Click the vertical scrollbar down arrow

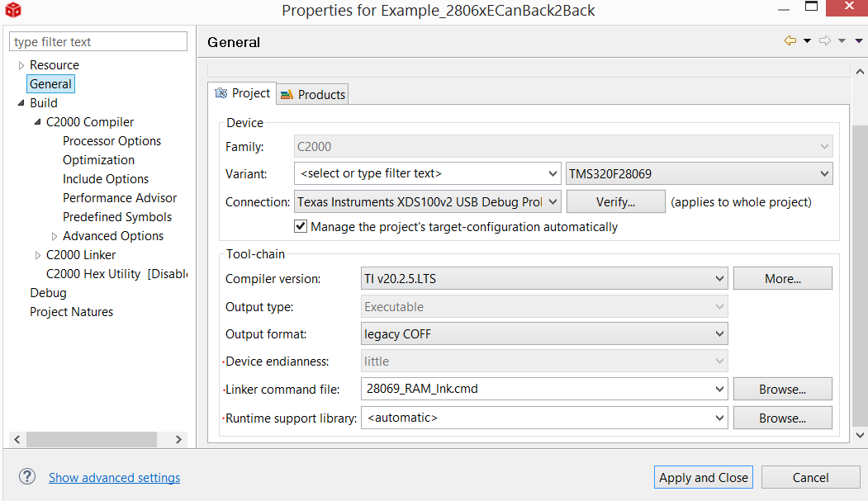(x=860, y=435)
